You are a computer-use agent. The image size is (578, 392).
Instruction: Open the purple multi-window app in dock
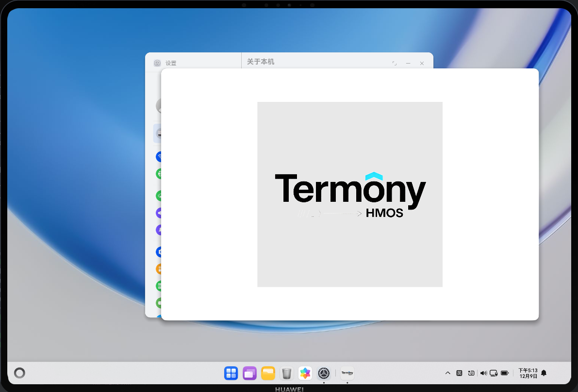coord(249,373)
